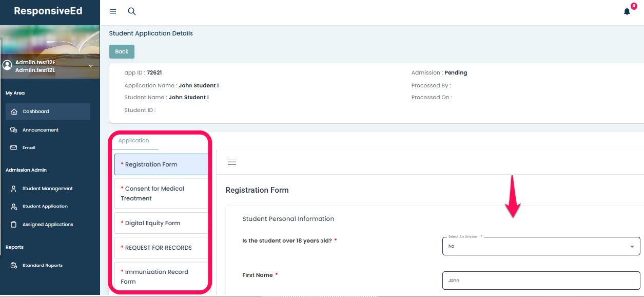Select the REQUEST FOR RECORDS form
The width and height of the screenshot is (644, 297).
tap(161, 248)
